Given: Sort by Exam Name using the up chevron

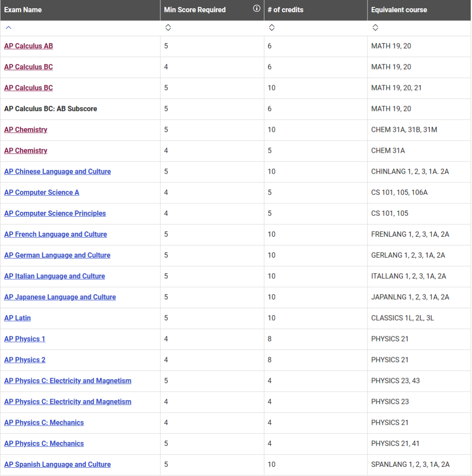Looking at the screenshot, I should 8,28.
